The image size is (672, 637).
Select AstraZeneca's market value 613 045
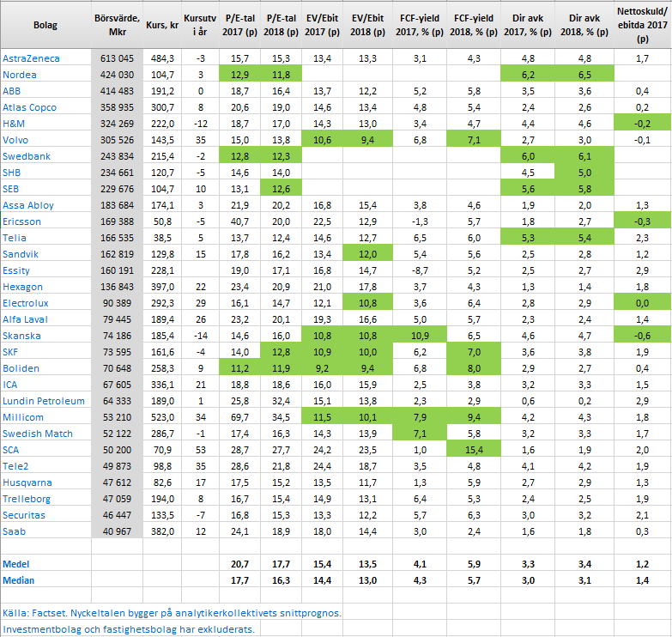pos(117,58)
